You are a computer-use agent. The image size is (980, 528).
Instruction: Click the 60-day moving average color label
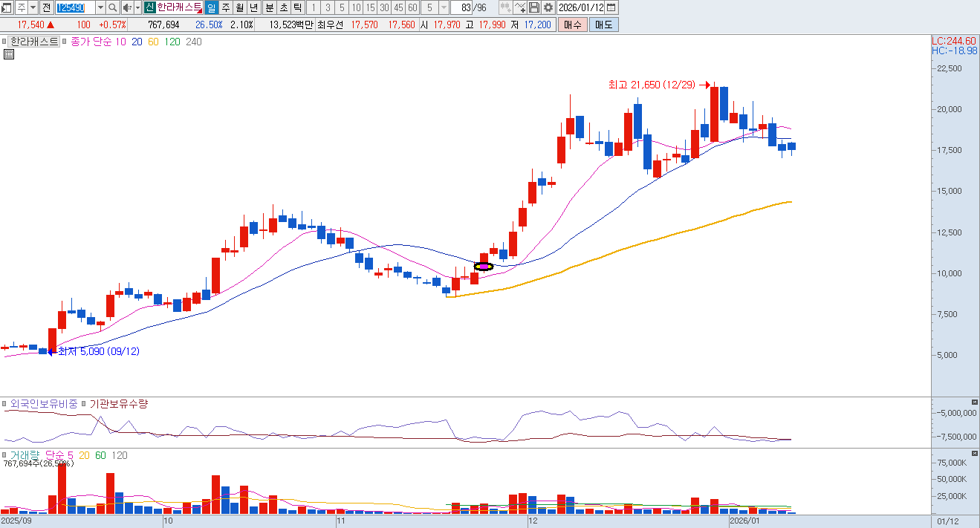153,42
